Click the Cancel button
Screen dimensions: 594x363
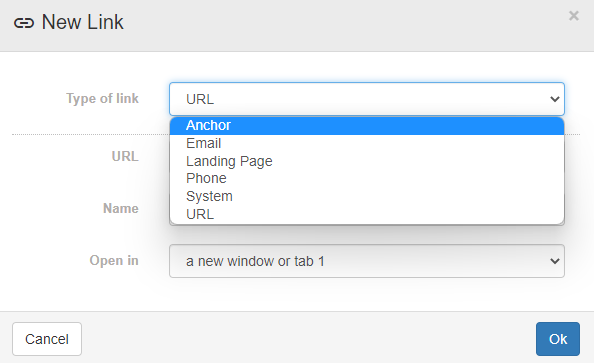pos(47,339)
